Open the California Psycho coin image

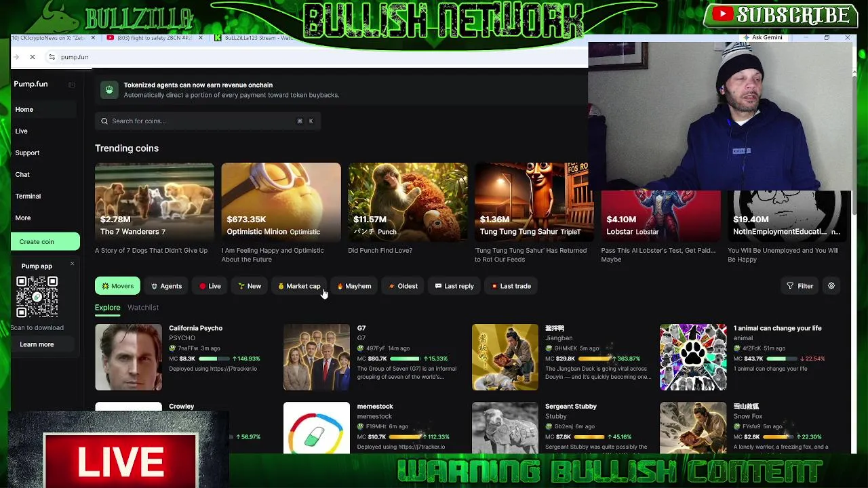point(128,357)
